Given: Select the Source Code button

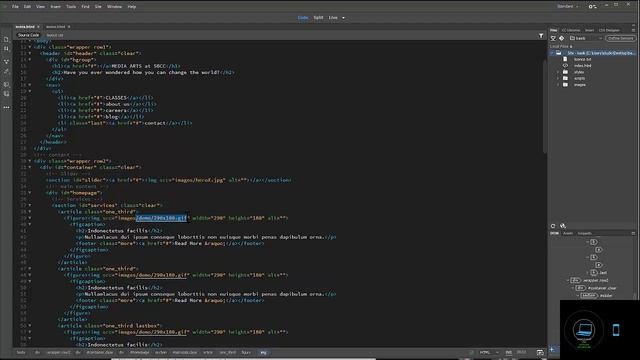Looking at the screenshot, I should [x=28, y=35].
